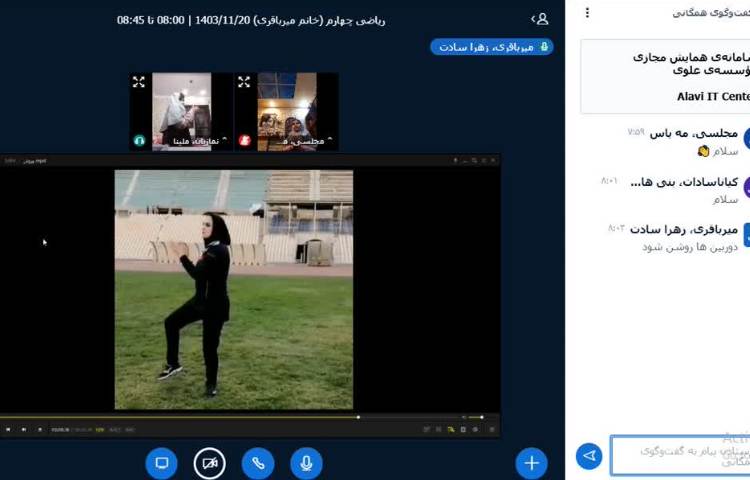Toggle the webcam on or off
Screen dimensions: 750x480
[x=209, y=463]
